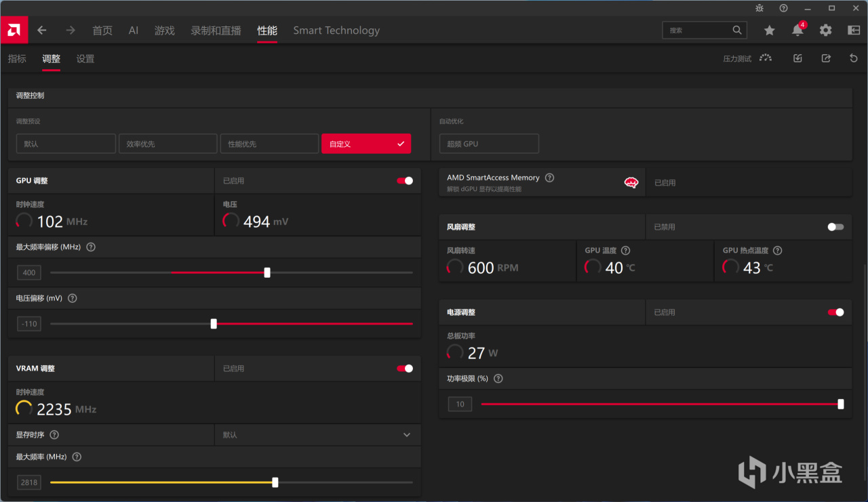Open the 游戏 tab
Image resolution: width=868 pixels, height=502 pixels.
coord(165,30)
